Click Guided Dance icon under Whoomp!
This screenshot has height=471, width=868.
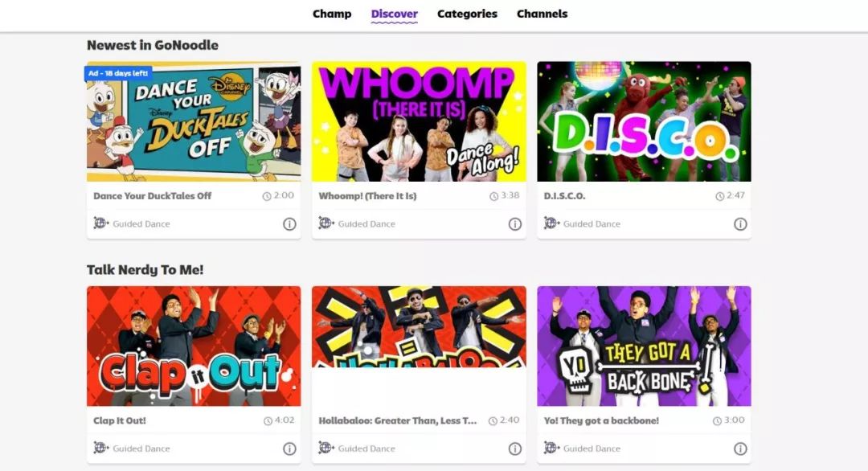[x=326, y=223]
